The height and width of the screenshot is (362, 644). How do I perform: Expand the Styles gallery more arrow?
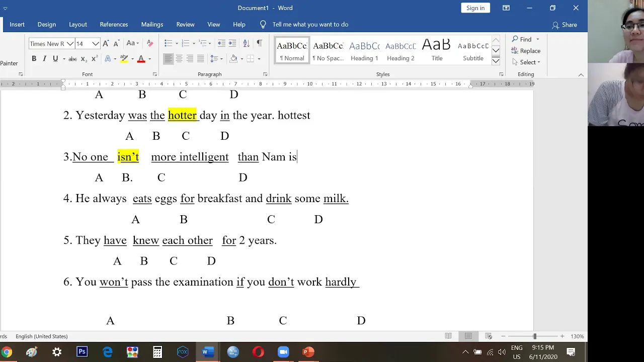496,61
